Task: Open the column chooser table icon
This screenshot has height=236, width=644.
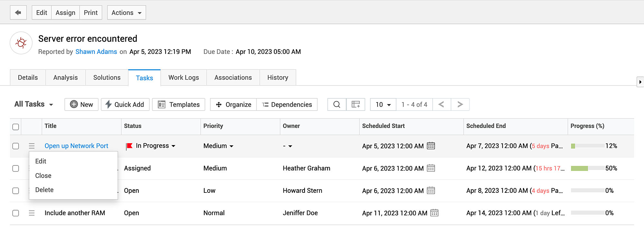Action: (355, 104)
